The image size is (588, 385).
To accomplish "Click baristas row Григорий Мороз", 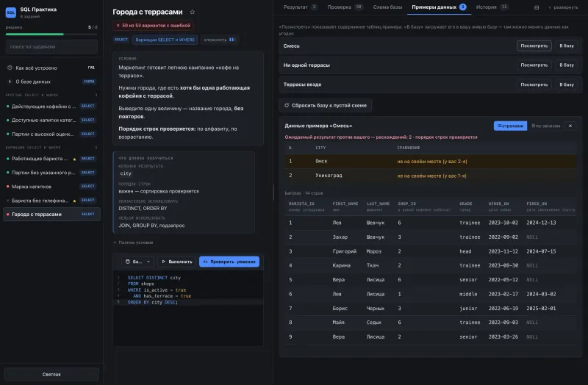I will point(430,251).
